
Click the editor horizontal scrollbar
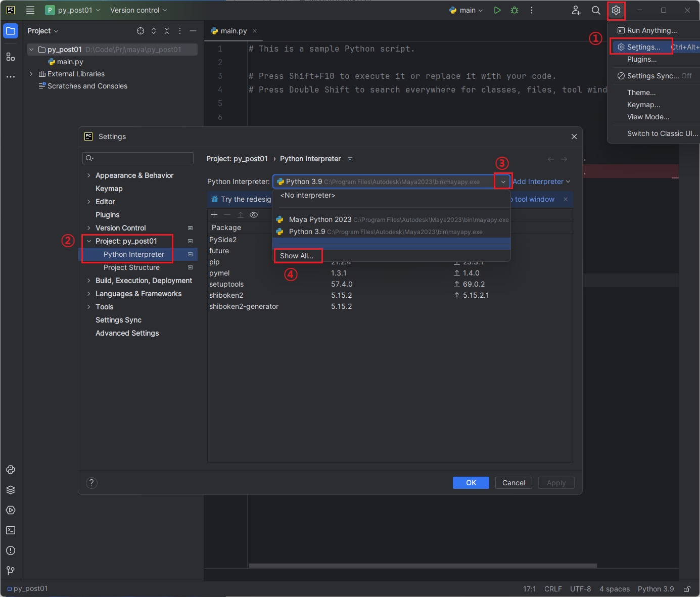point(423,566)
